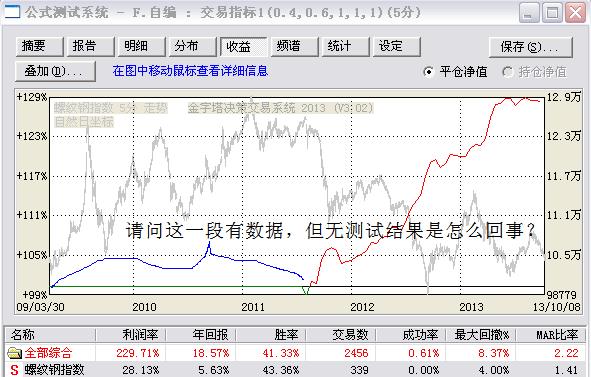Click the +117% label on the left axis
The image size is (591, 377).
(x=32, y=176)
